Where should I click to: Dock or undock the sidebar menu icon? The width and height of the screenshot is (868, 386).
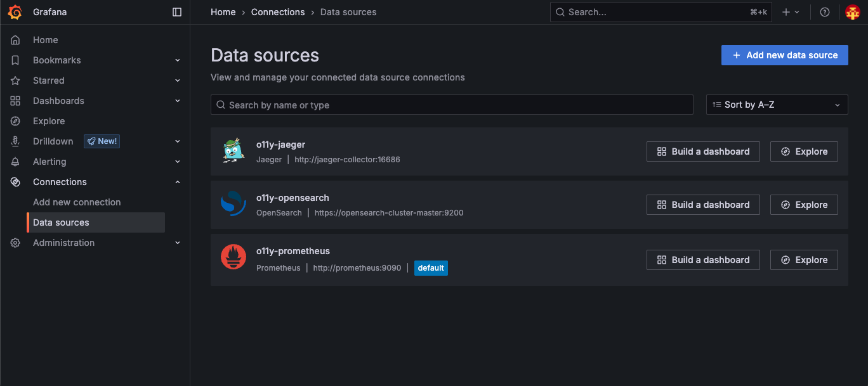[177, 12]
